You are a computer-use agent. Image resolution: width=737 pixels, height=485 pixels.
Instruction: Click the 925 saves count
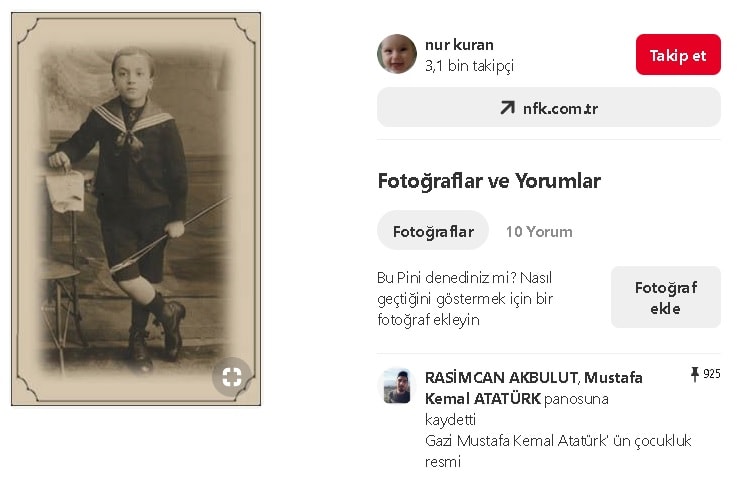pyautogui.click(x=712, y=374)
